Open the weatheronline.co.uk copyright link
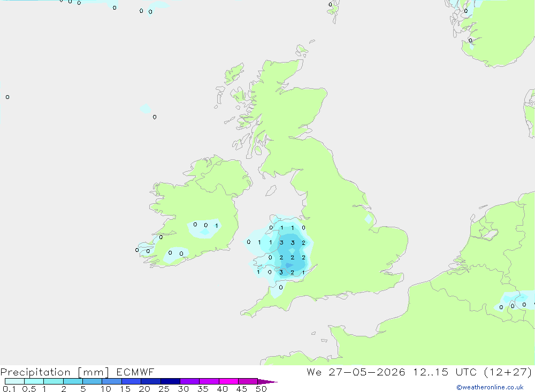The width and height of the screenshot is (535, 392). point(490,387)
